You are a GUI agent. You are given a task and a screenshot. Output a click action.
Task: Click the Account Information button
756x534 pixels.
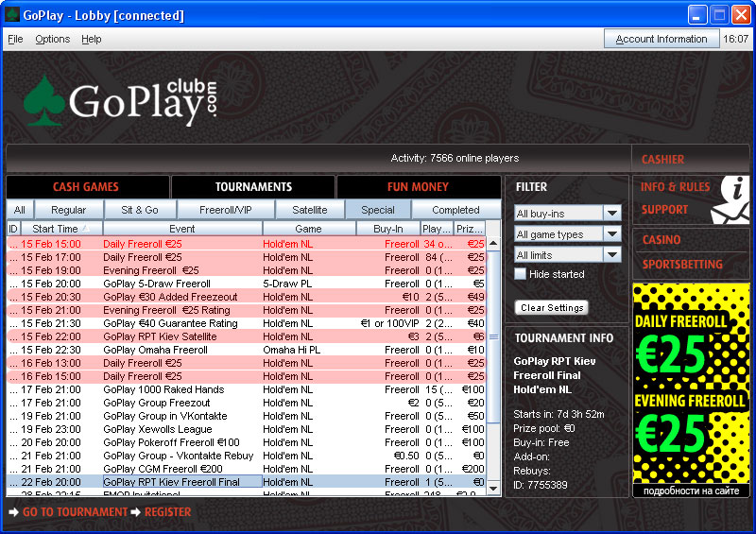(x=661, y=39)
